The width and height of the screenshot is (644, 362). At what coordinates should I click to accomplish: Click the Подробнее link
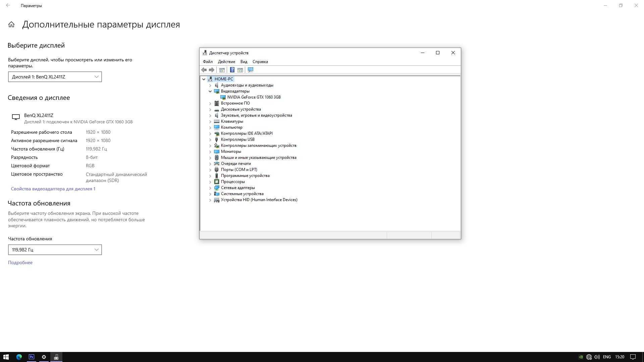point(20,262)
